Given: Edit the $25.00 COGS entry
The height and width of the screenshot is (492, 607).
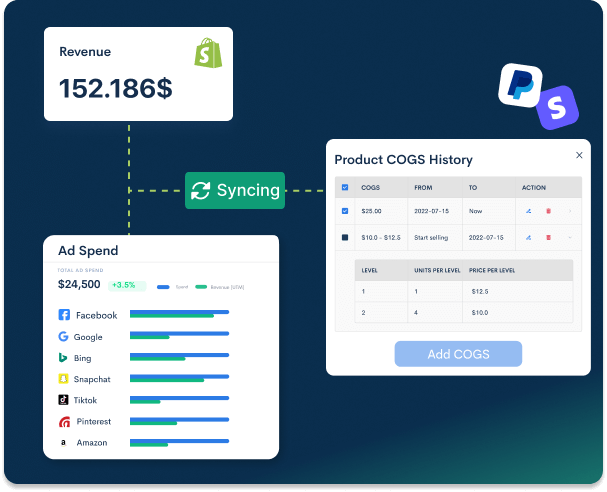Looking at the screenshot, I should 529,211.
